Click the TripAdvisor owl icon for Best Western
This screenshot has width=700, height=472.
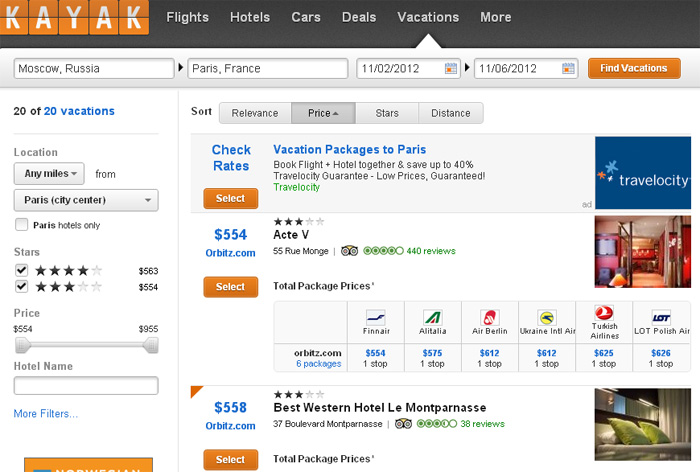403,424
